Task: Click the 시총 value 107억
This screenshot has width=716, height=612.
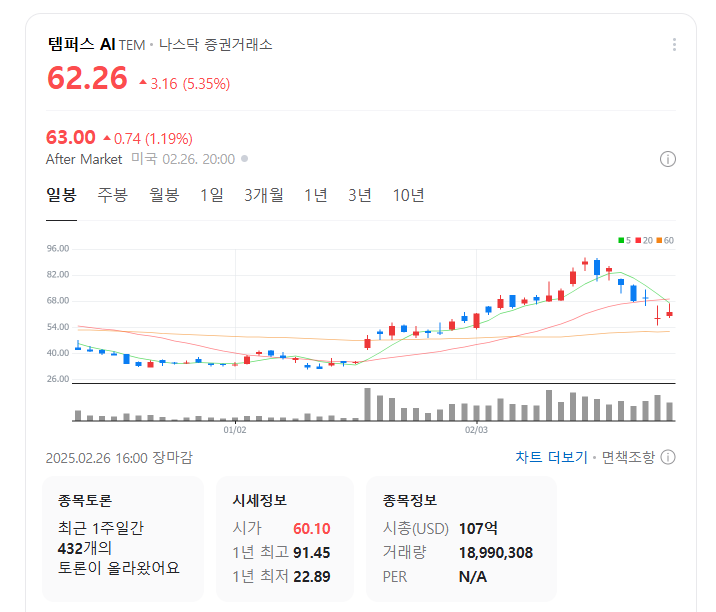Action: click(x=478, y=528)
